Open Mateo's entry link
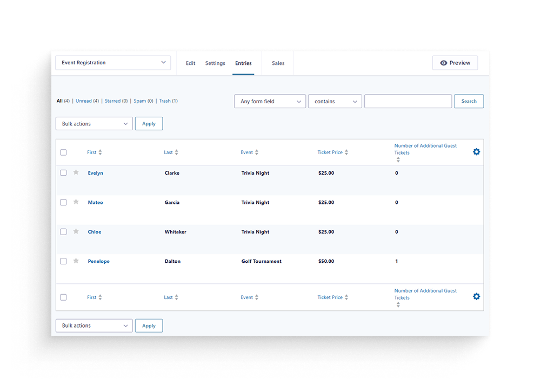This screenshot has width=541, height=392. (95, 202)
